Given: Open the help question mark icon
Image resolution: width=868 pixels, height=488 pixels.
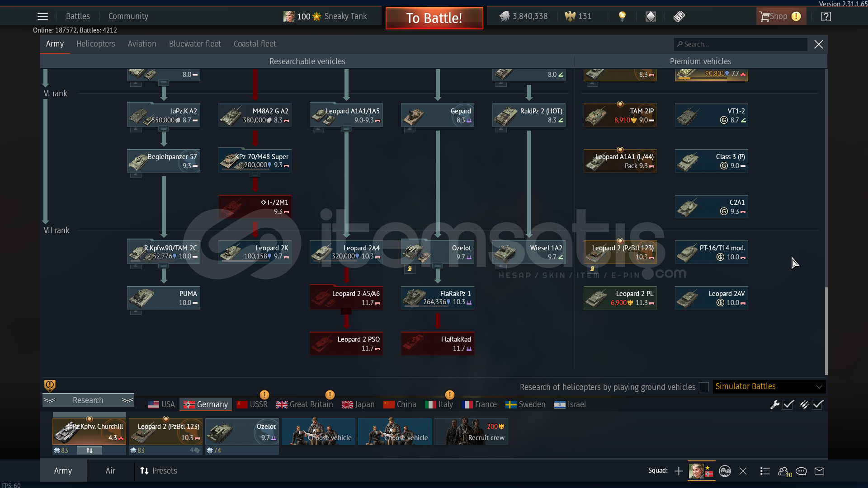Looking at the screenshot, I should point(826,16).
